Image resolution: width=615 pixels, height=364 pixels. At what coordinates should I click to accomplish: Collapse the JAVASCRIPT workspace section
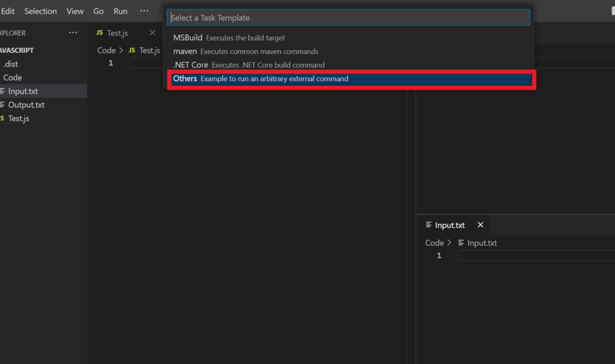click(x=17, y=50)
